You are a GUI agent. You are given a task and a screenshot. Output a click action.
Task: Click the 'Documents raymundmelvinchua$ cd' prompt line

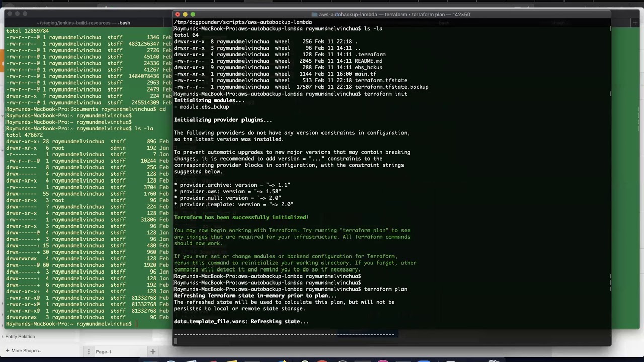click(86, 109)
